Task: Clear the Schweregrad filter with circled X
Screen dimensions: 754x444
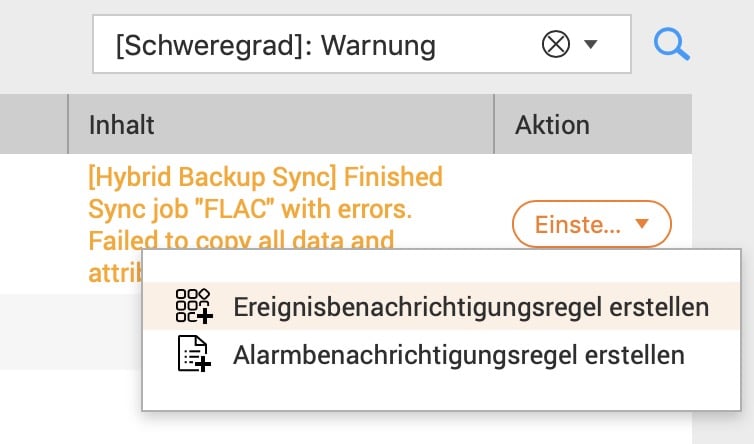Action: (x=555, y=44)
